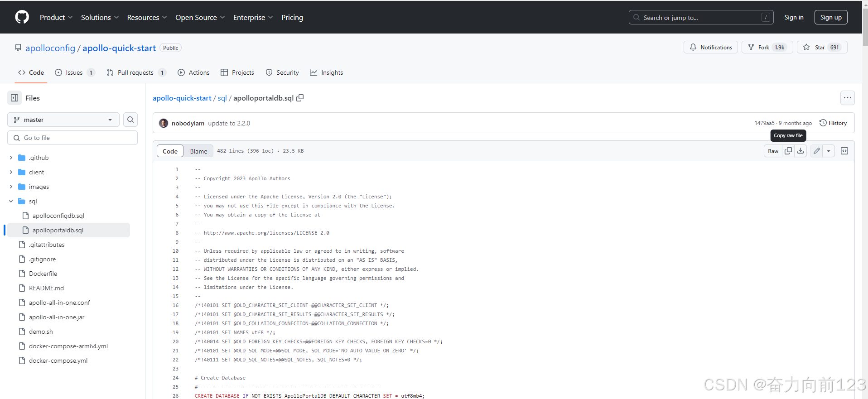868x399 pixels.
Task: Open the Resources menu
Action: click(147, 17)
